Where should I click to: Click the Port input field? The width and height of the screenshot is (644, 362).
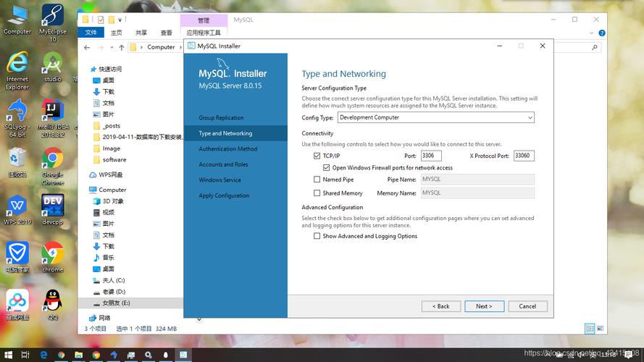[x=431, y=156]
